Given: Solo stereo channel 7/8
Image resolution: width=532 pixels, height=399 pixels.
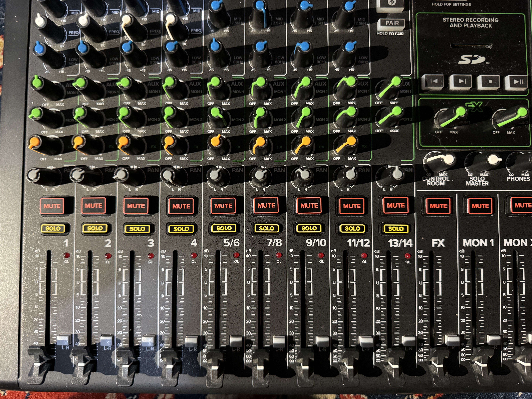Looking at the screenshot, I should pos(266,228).
